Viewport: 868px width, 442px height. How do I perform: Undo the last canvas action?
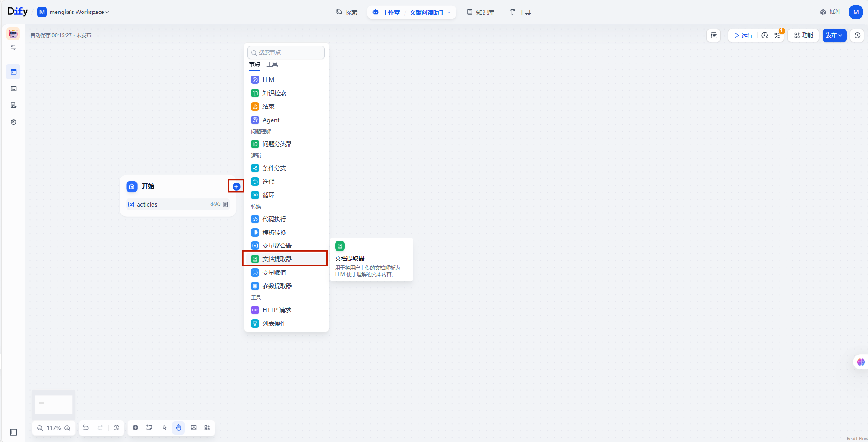(x=86, y=428)
